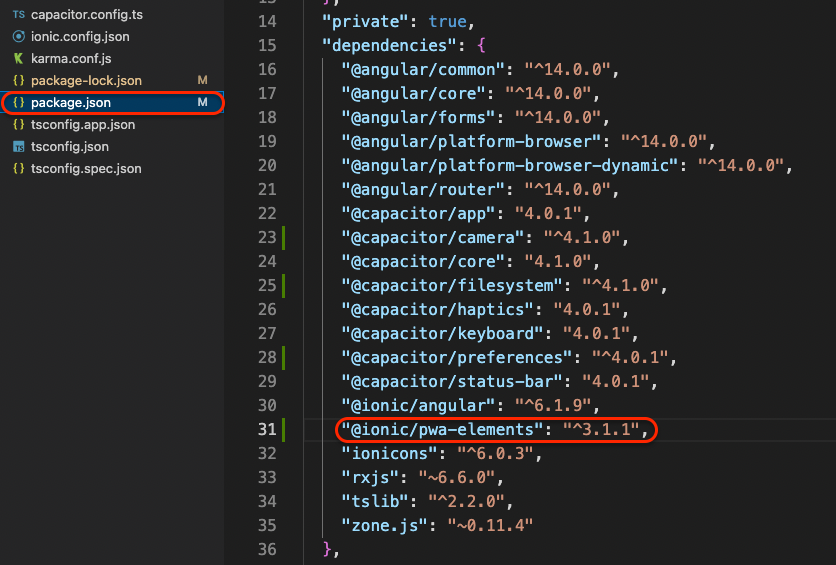836x565 pixels.
Task: Click "@angular/platform-browser-dynamic" dependency name
Action: [510, 165]
